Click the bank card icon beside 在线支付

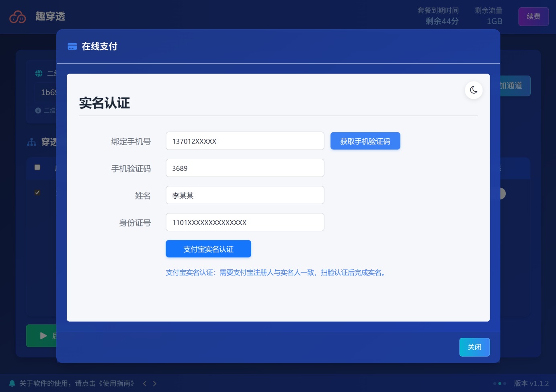pos(72,46)
